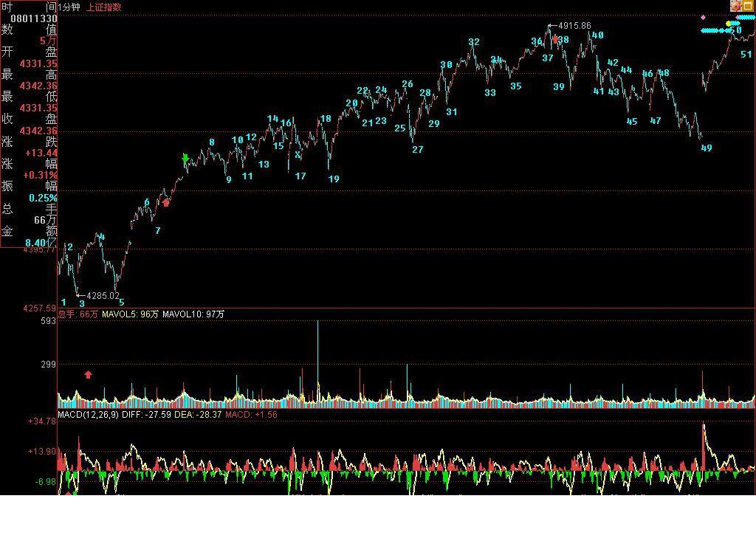Click the MACD(12,26,9) indicator name
The height and width of the screenshot is (538, 756).
click(x=89, y=415)
